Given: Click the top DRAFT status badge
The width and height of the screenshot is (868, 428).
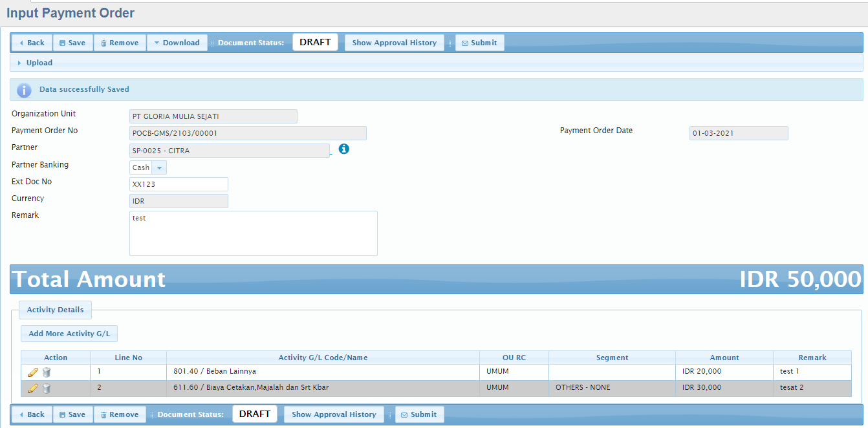Looking at the screenshot, I should [315, 42].
